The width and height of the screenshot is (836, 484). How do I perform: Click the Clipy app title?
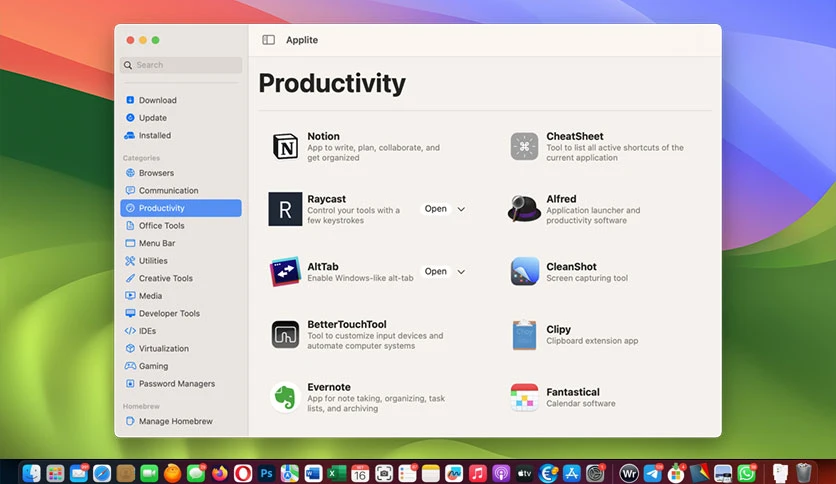(558, 329)
